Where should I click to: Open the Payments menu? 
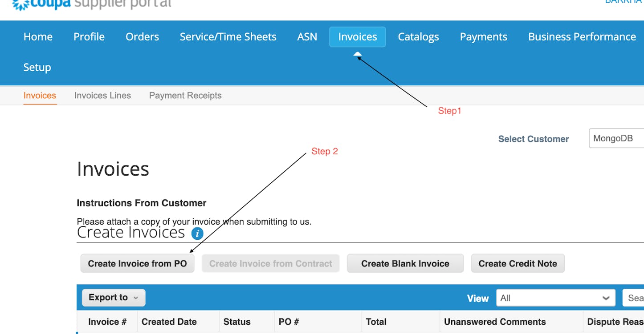click(x=483, y=36)
